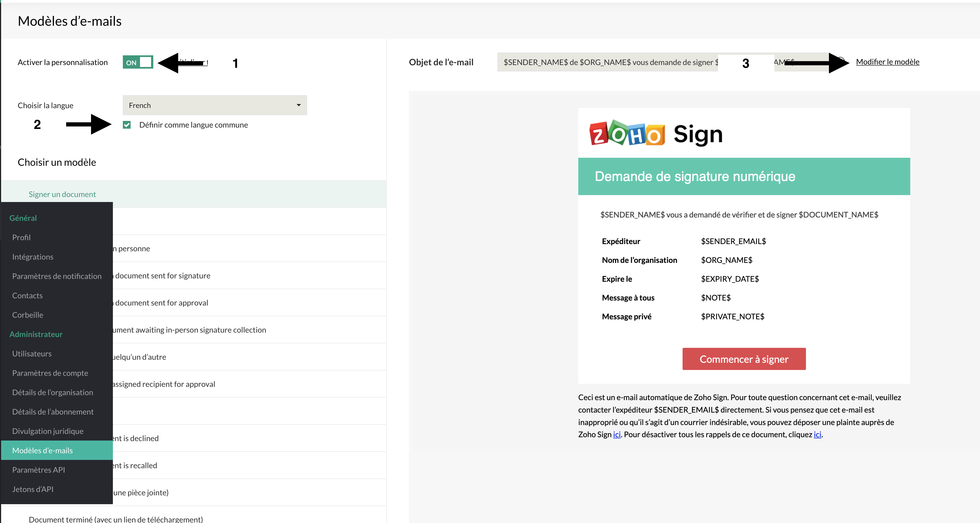
Task: Click the language dropdown arrow
Action: (x=299, y=105)
